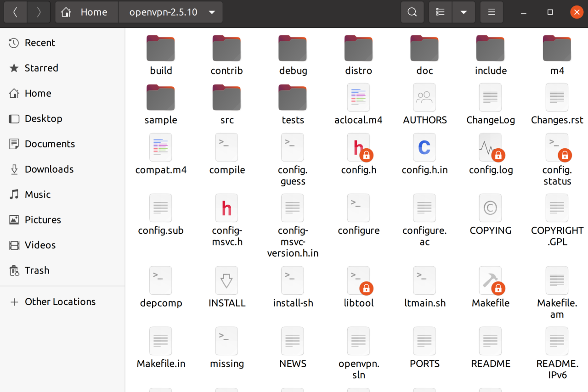Viewport: 588px width, 392px height.
Task: Open Recent in the sidebar
Action: (x=62, y=43)
